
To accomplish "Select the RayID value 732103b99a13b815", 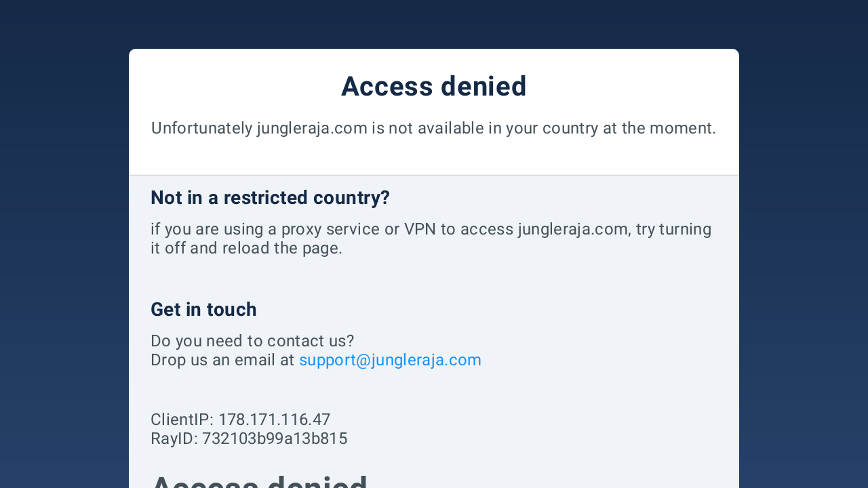I will [x=275, y=439].
